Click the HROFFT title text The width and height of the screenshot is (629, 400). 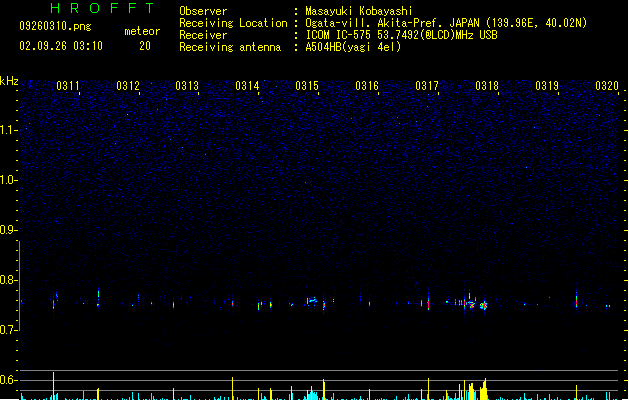coord(102,8)
